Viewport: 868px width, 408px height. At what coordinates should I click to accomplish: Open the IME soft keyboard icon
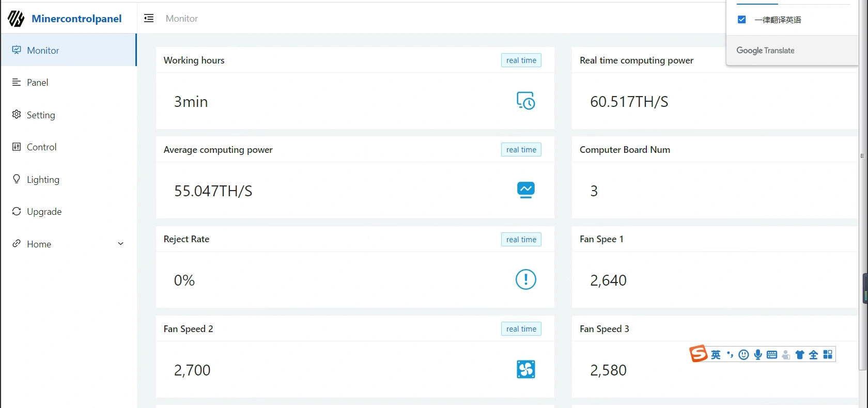point(772,355)
